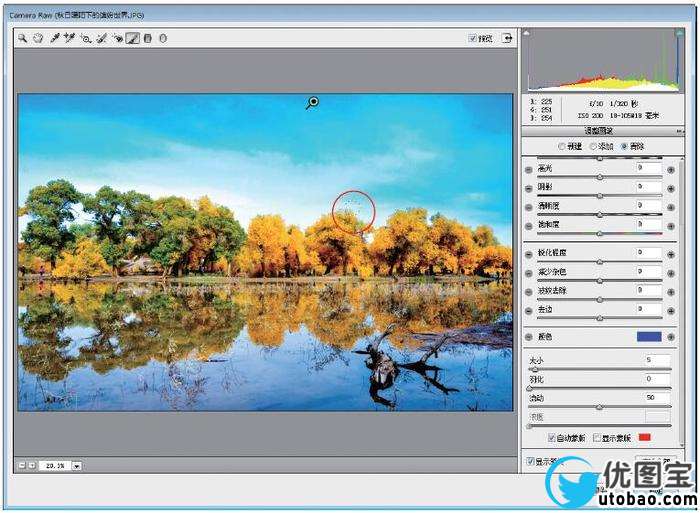Image resolution: width=700 pixels, height=513 pixels.
Task: Toggle shadow clipping warning on histogram
Action: pos(527,32)
